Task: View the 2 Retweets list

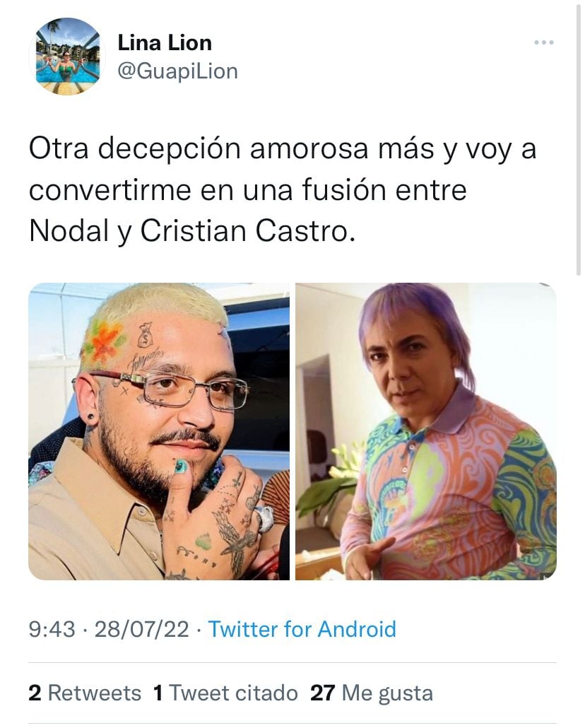Action: (x=85, y=693)
